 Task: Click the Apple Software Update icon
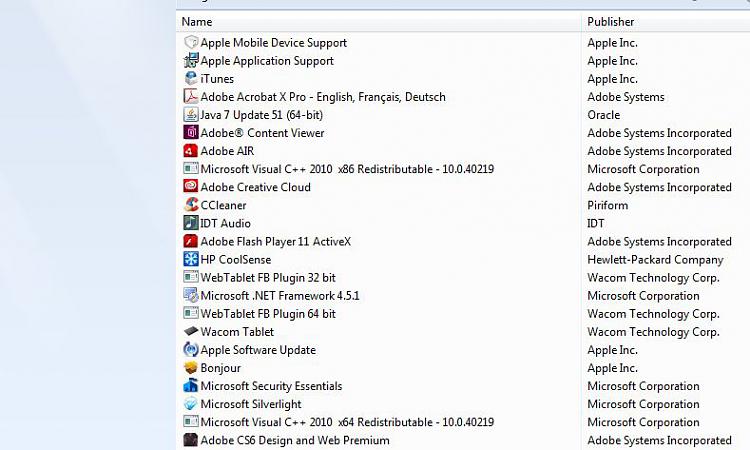click(191, 350)
